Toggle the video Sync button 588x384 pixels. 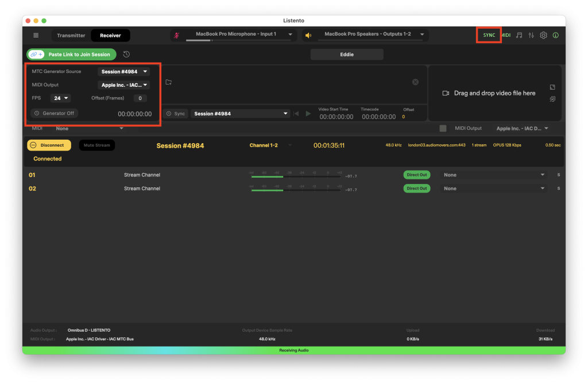176,113
